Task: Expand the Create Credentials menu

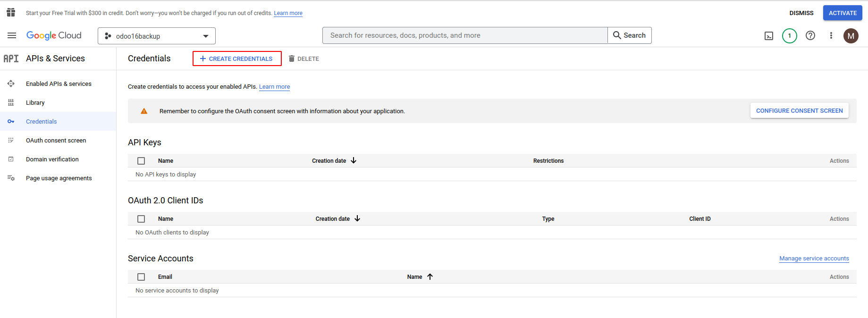Action: click(x=237, y=59)
